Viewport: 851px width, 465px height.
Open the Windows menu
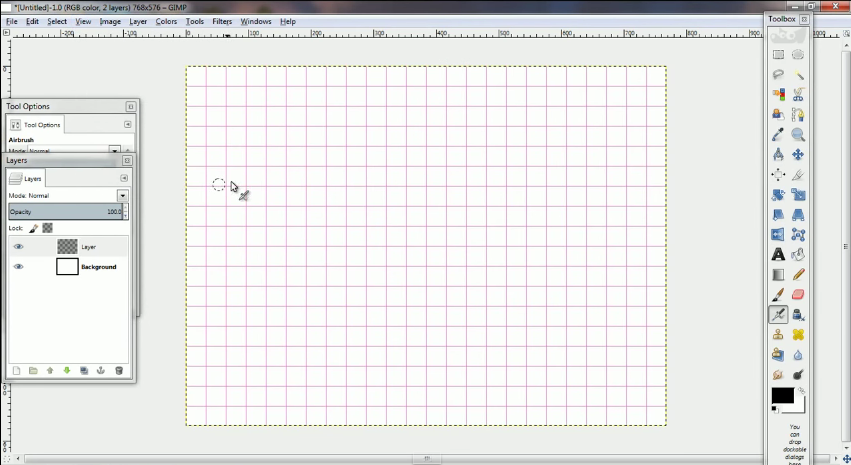coord(256,22)
